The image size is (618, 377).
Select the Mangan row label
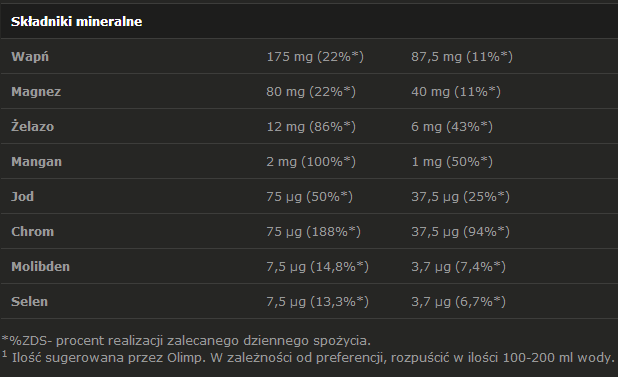pyautogui.click(x=36, y=162)
